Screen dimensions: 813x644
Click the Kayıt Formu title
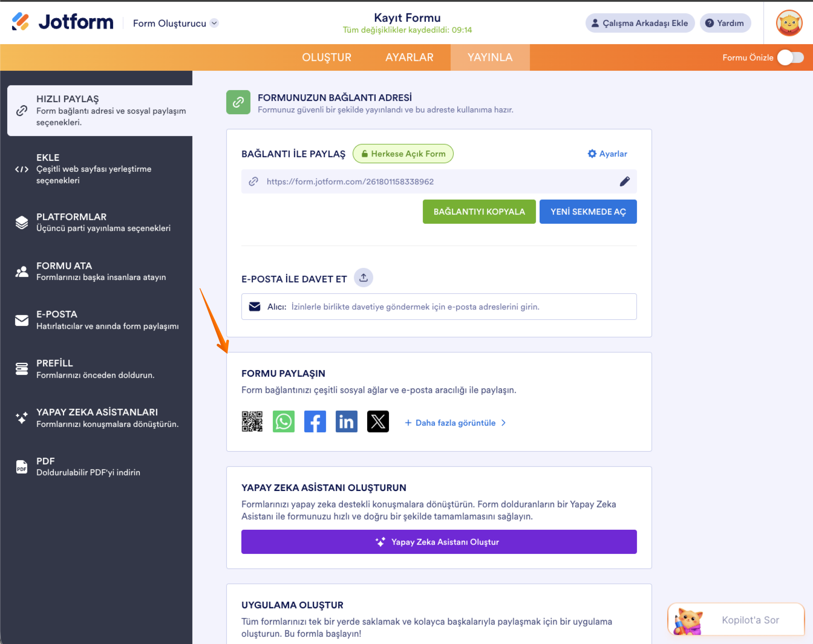[x=407, y=18]
